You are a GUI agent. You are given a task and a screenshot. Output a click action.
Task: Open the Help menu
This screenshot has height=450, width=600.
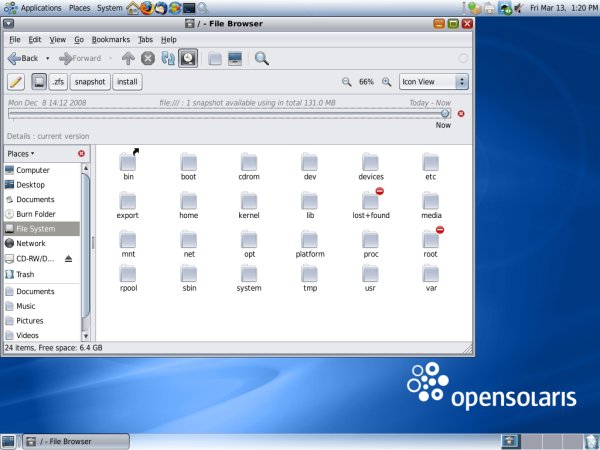coord(168,39)
